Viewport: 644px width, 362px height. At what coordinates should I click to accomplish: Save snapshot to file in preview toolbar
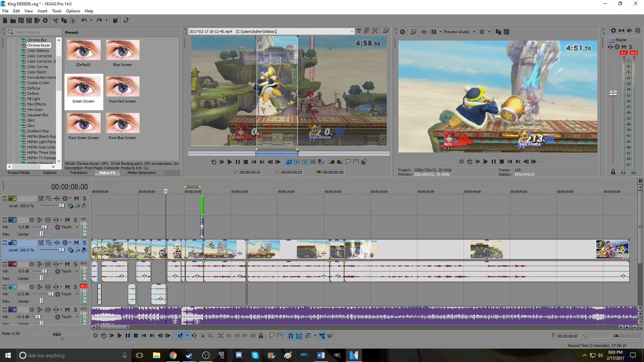point(507,32)
